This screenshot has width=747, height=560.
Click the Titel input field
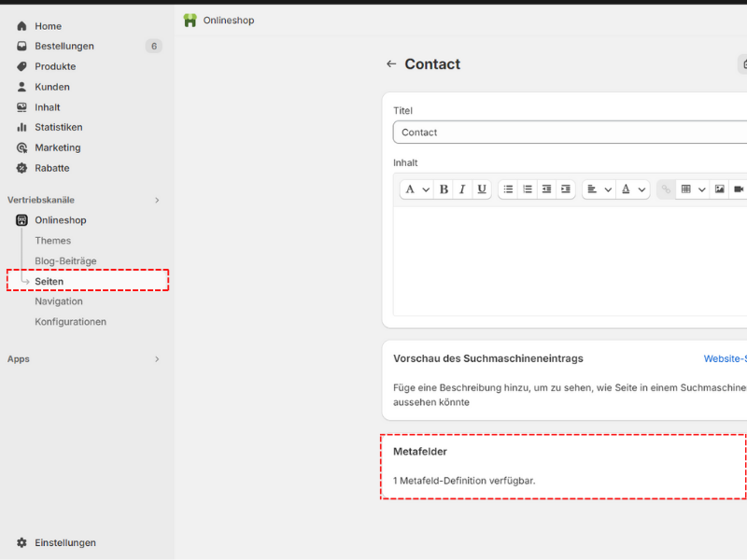pos(570,133)
